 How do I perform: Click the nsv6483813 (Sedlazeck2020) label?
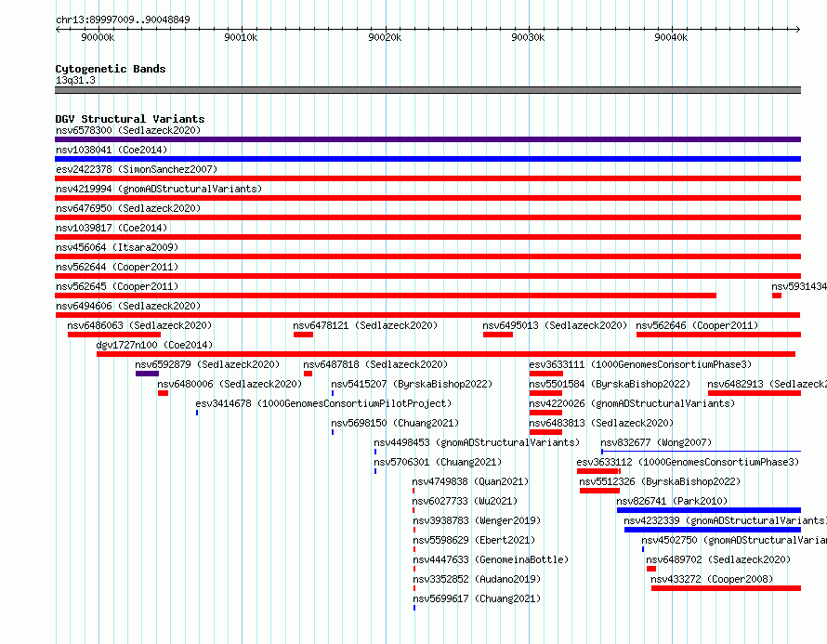point(601,423)
